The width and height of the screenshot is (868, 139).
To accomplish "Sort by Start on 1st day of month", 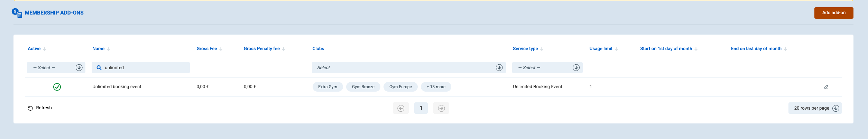I will point(666,49).
